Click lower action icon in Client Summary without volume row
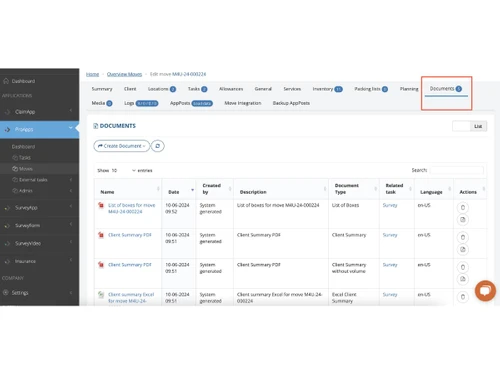 pos(463,279)
